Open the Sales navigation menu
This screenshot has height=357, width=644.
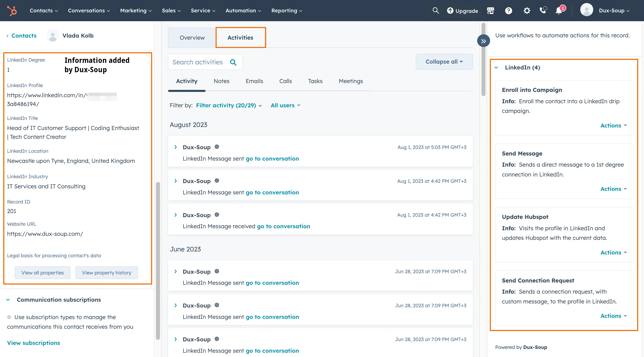pyautogui.click(x=171, y=11)
